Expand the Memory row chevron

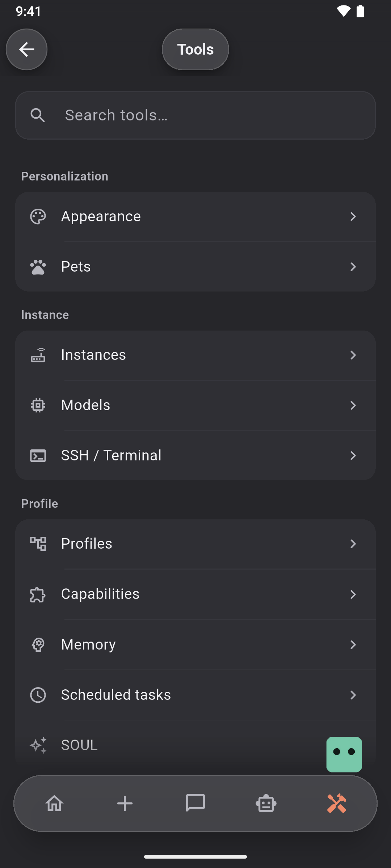tap(353, 644)
